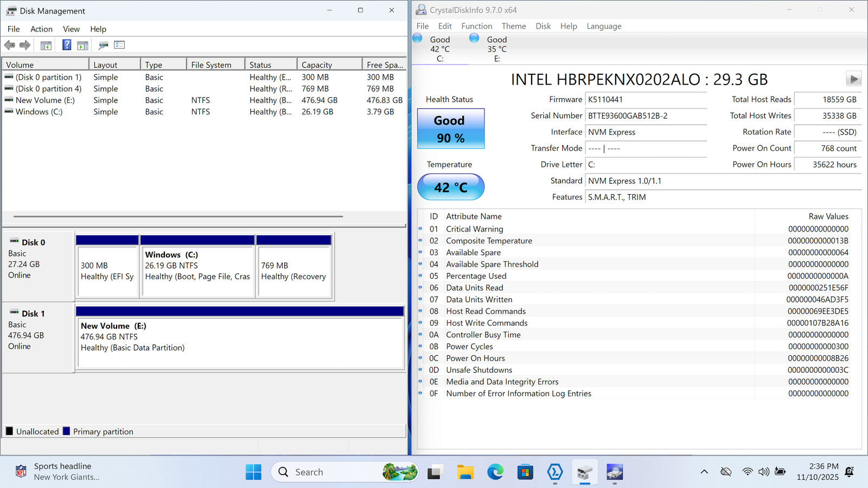The width and height of the screenshot is (868, 488).
Task: Open the Function menu in CrystalDiskInfo
Action: (476, 26)
